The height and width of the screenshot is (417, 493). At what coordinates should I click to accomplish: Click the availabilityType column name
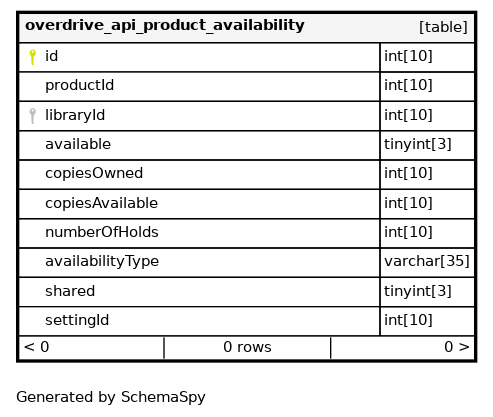(102, 262)
